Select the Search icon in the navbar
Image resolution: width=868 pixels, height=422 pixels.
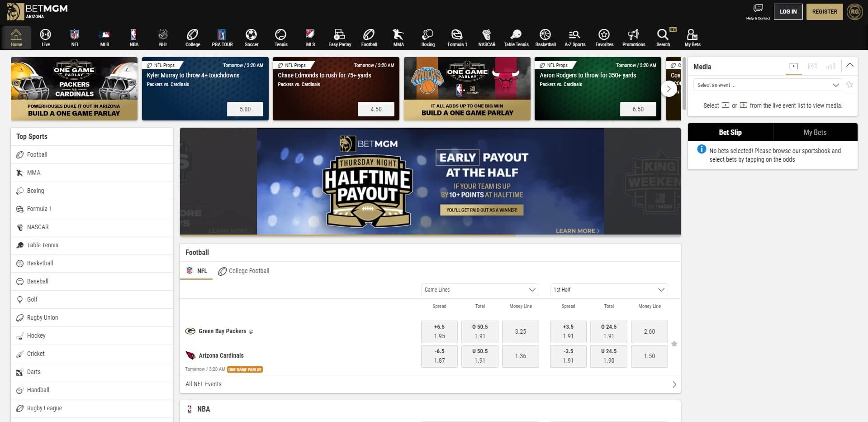pos(663,38)
